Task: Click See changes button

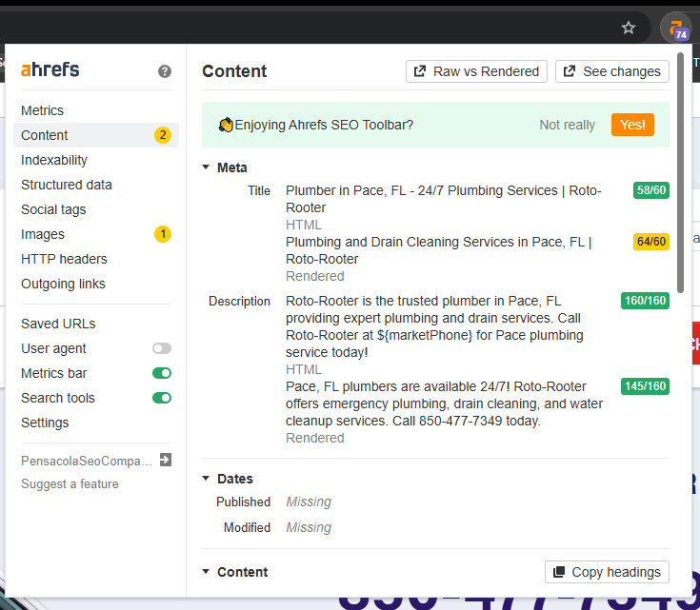Action: pos(612,71)
